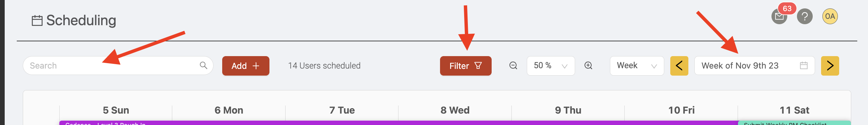This screenshot has width=868, height=125.
Task: Click the zoom out magnifier icon
Action: click(x=513, y=66)
